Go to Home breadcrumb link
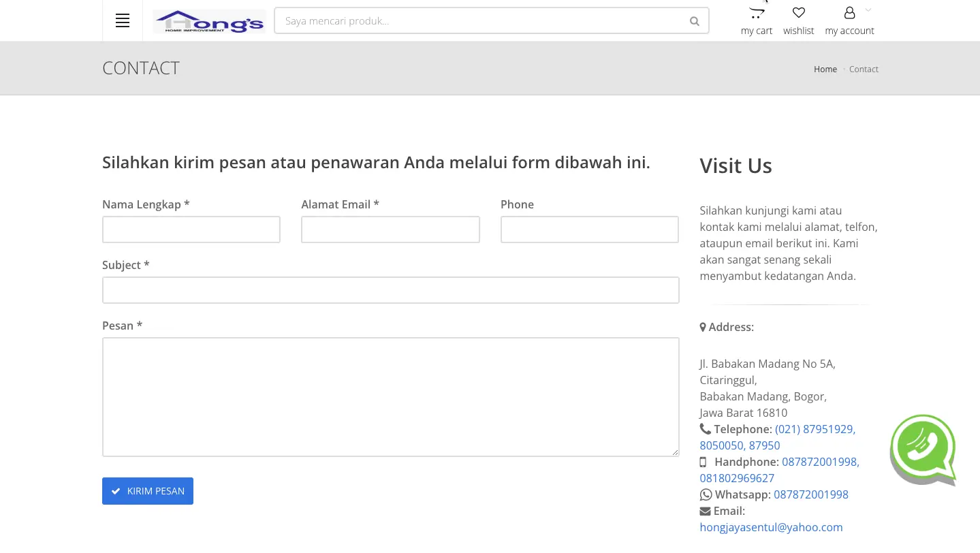The height and width of the screenshot is (553, 980). pos(825,69)
